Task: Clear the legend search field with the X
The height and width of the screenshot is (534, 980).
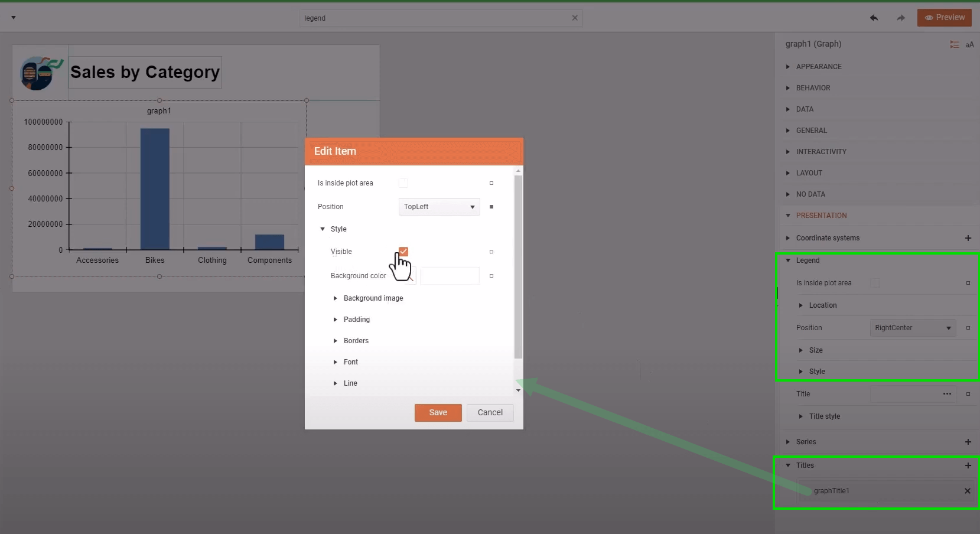Action: pos(574,18)
